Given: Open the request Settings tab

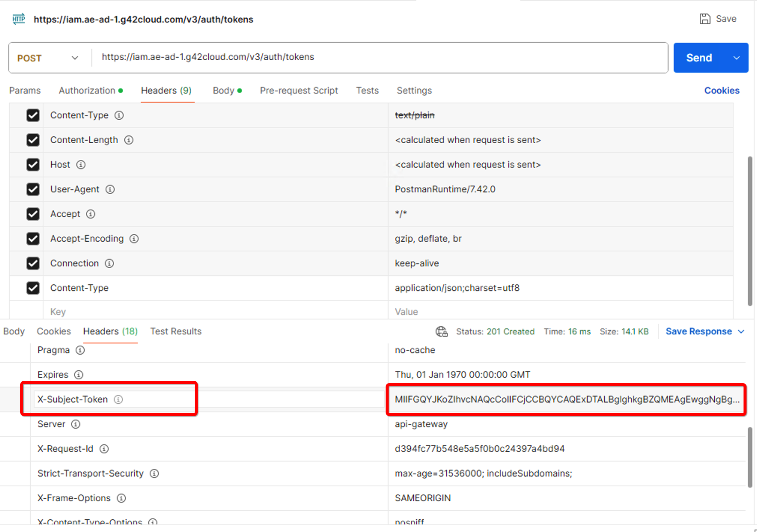Looking at the screenshot, I should (x=414, y=91).
